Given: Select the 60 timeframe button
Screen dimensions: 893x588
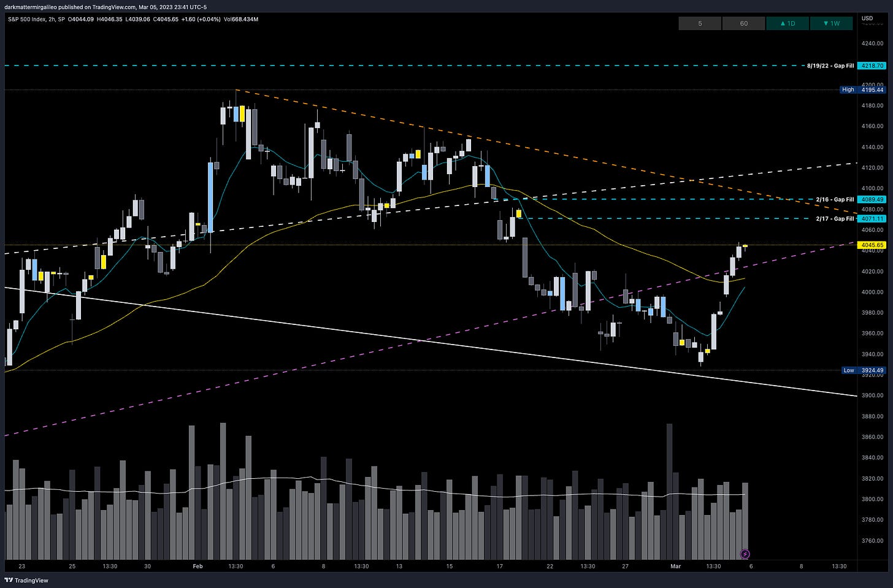Looking at the screenshot, I should tap(743, 23).
